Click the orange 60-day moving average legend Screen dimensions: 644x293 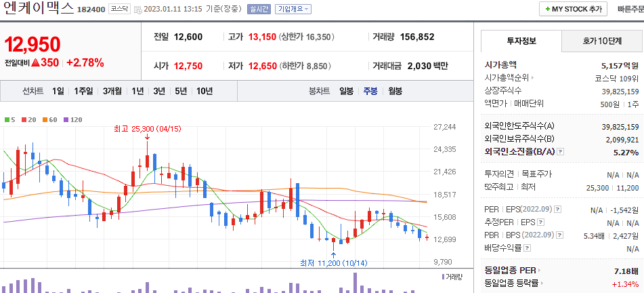coord(49,120)
